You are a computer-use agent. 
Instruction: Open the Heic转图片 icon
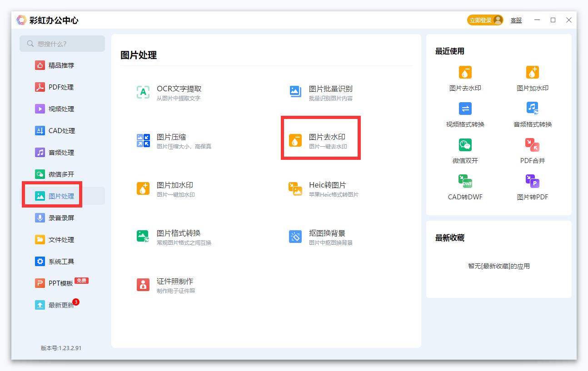click(x=295, y=188)
